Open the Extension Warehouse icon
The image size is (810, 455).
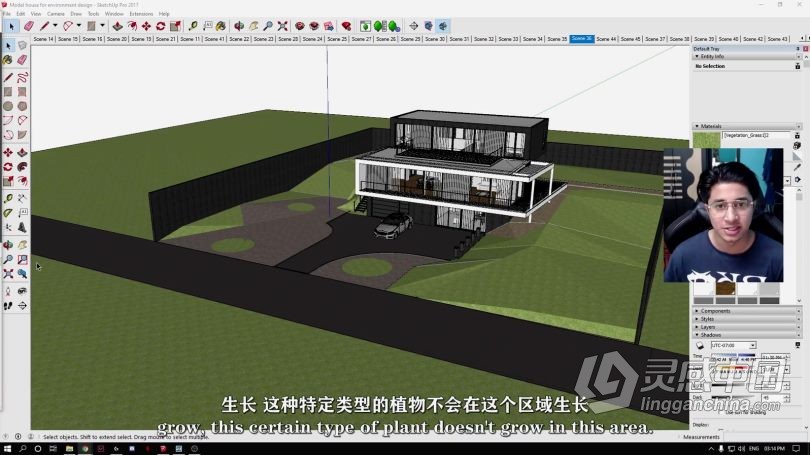point(314,26)
